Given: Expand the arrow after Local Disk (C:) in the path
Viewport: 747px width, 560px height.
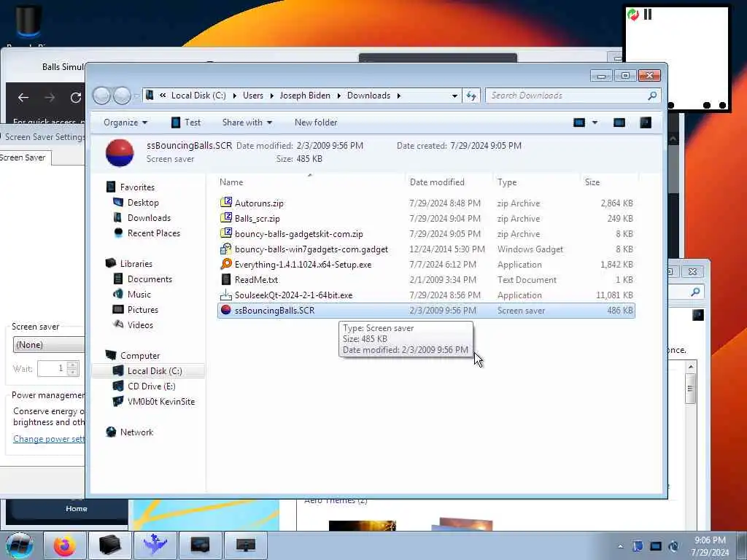Looking at the screenshot, I should click(x=234, y=96).
